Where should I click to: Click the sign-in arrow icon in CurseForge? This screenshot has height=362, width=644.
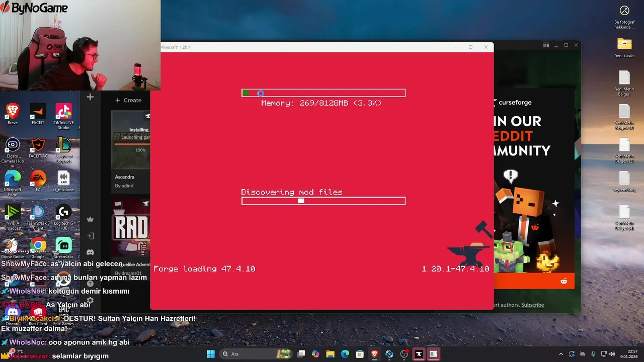pyautogui.click(x=90, y=236)
